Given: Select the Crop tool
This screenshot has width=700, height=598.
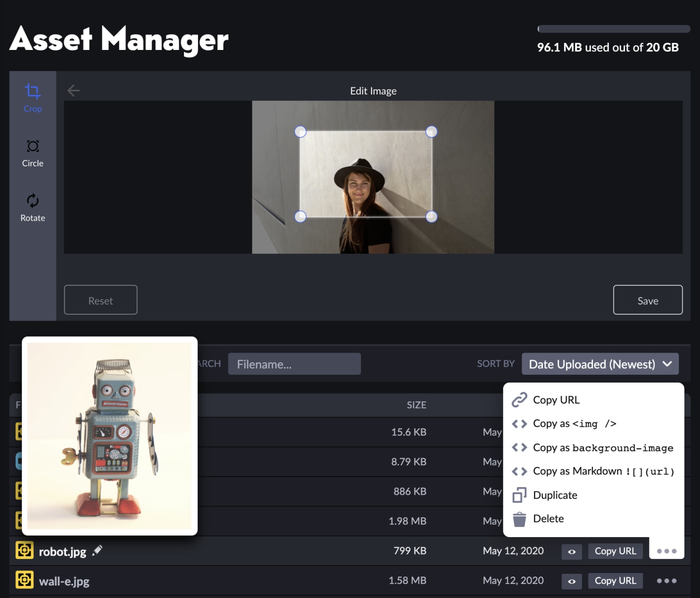Looking at the screenshot, I should [32, 97].
